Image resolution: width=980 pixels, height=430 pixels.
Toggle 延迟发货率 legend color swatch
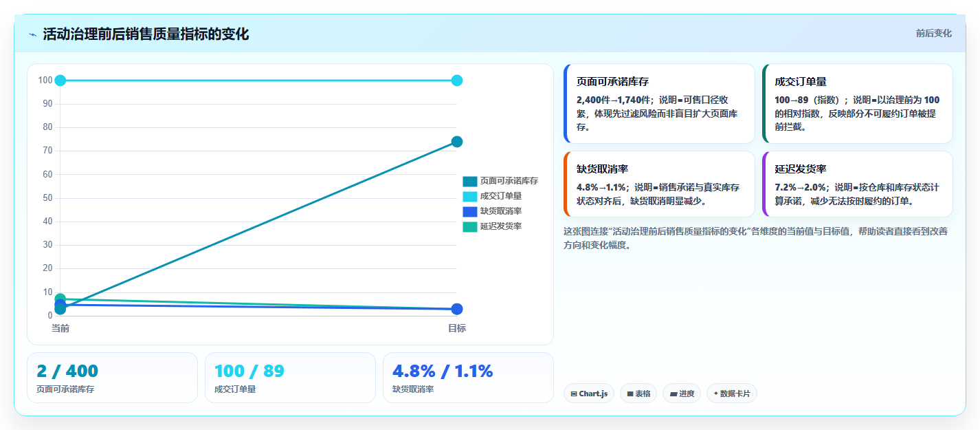tap(470, 226)
